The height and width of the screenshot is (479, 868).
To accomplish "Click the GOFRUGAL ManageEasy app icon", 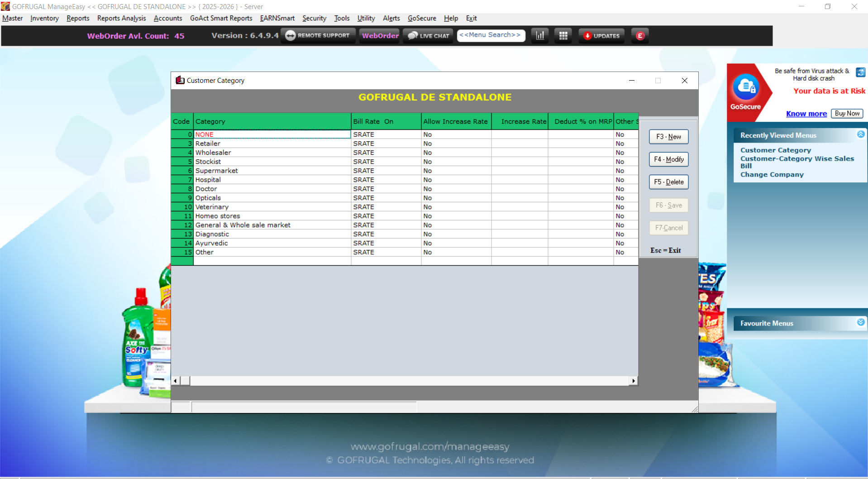I will click(x=5, y=6).
